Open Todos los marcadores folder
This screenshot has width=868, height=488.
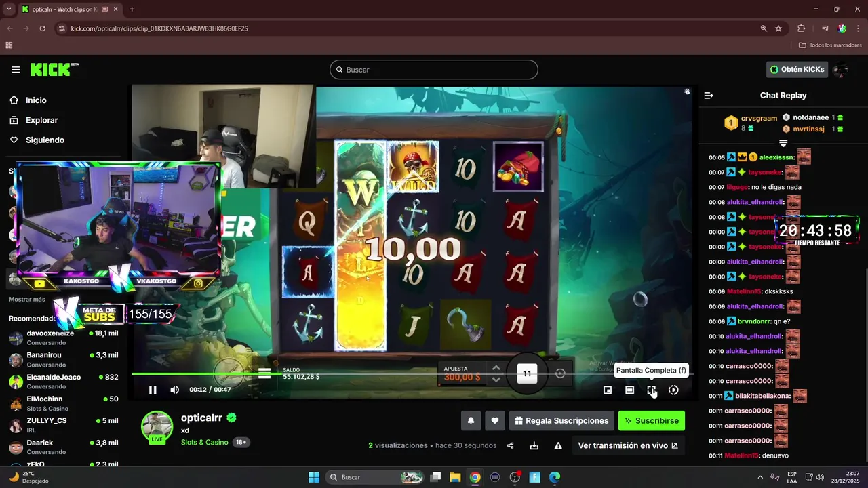click(x=830, y=45)
